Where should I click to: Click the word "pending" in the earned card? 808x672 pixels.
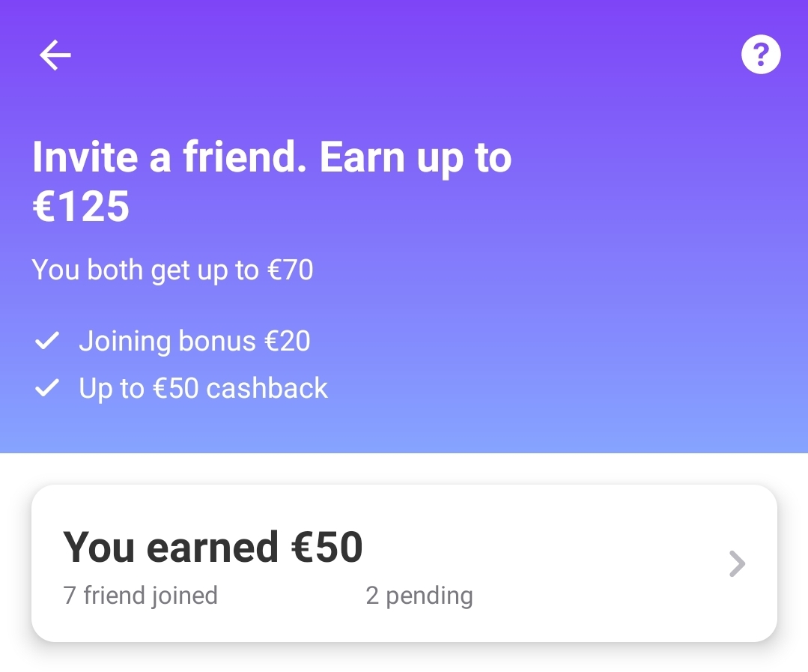(x=429, y=596)
